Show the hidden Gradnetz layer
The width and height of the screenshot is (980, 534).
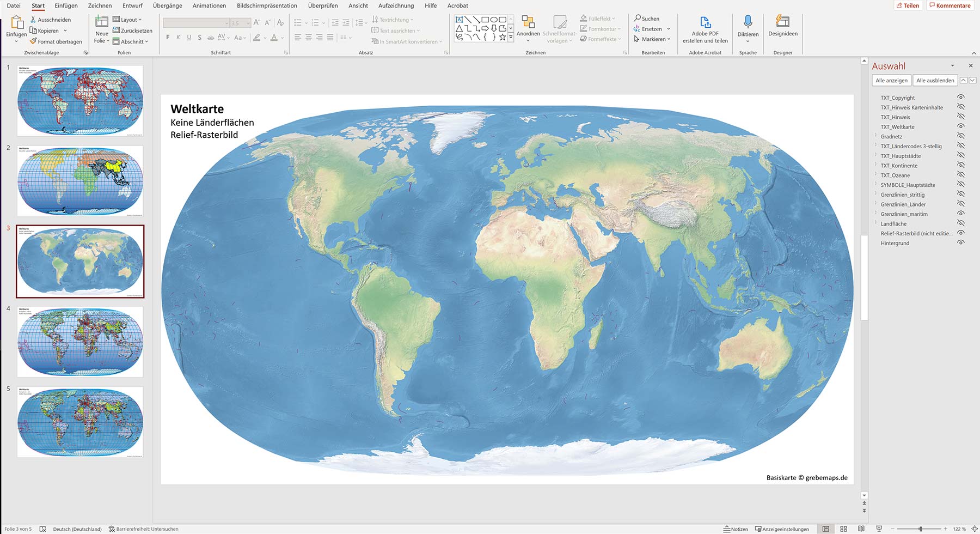point(961,136)
